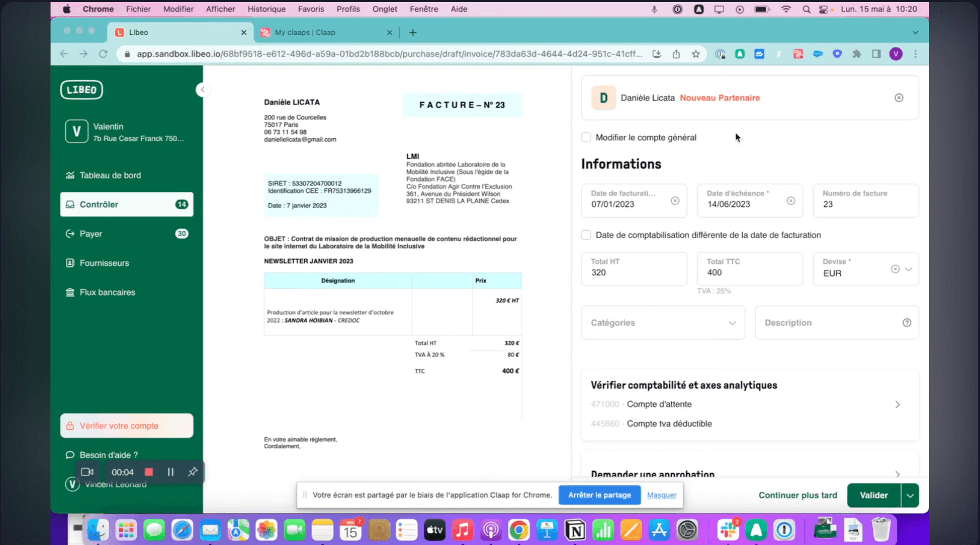Image resolution: width=980 pixels, height=545 pixels.
Task: Open the Favoris menu
Action: pyautogui.click(x=311, y=9)
